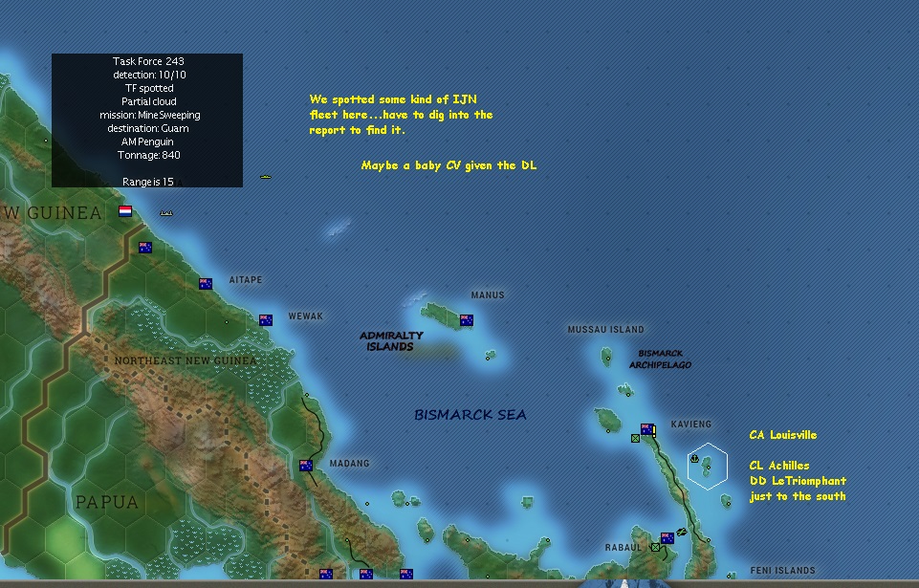This screenshot has width=919, height=588.
Task: Open the Madang base flag icon
Action: point(306,466)
